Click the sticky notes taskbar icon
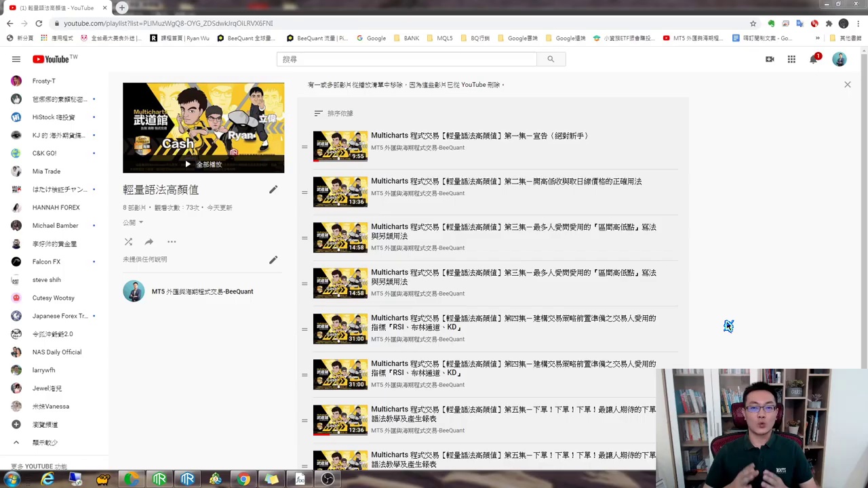 pos(271,480)
